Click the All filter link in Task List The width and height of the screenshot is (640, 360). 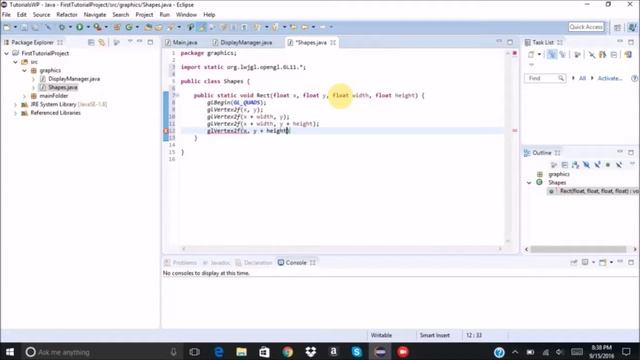pos(582,78)
